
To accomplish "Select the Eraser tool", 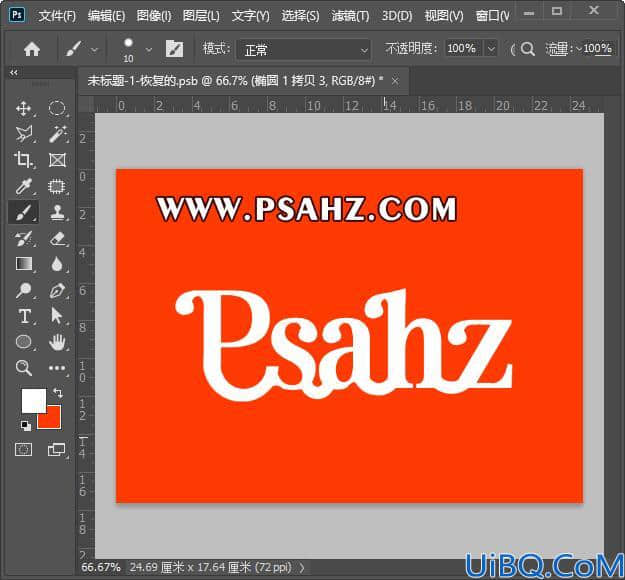I will tap(57, 238).
